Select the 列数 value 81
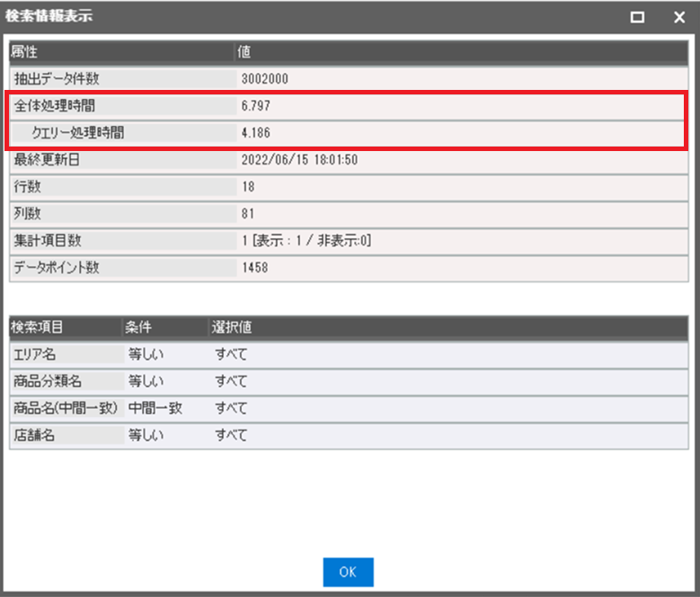This screenshot has height=597, width=700. pos(248,214)
